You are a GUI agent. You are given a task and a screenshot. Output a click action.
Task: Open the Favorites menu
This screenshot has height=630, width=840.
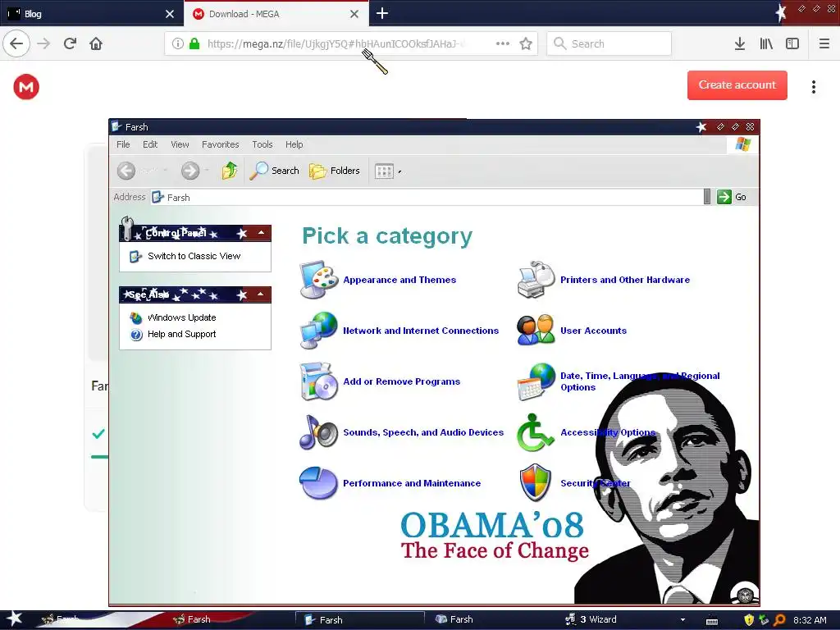click(x=220, y=144)
